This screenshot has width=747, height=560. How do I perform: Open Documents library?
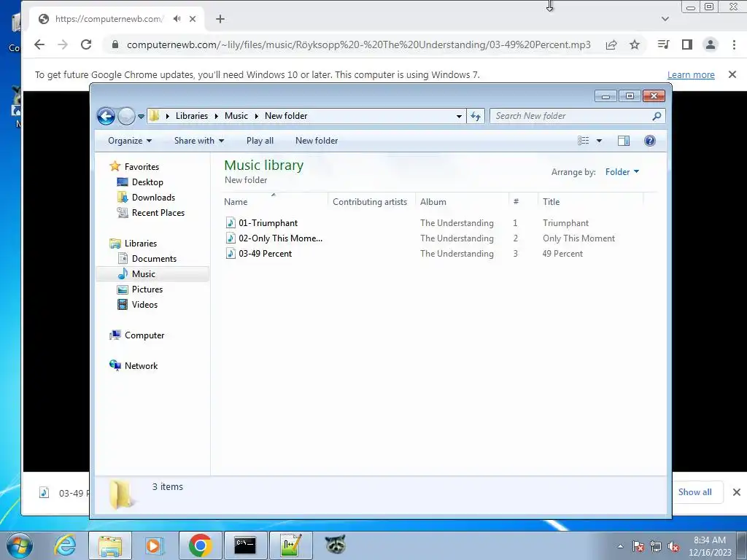(154, 259)
